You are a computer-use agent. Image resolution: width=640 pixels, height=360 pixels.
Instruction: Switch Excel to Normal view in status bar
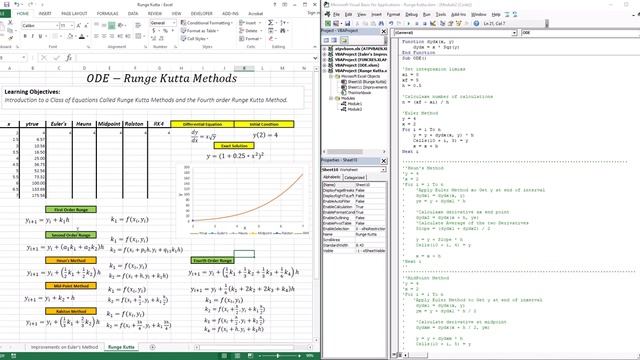click(224, 356)
